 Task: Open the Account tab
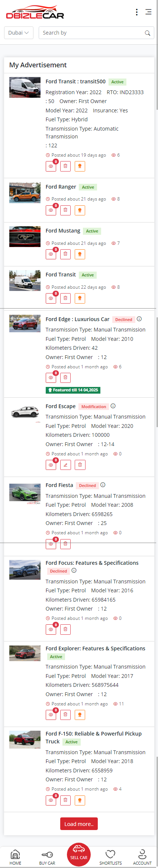click(x=142, y=857)
